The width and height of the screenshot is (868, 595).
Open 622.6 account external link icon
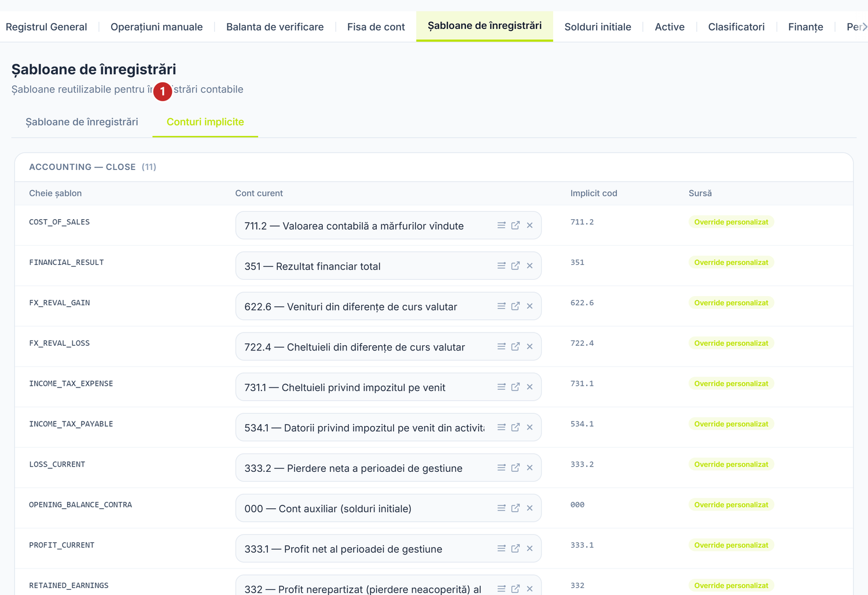point(516,306)
